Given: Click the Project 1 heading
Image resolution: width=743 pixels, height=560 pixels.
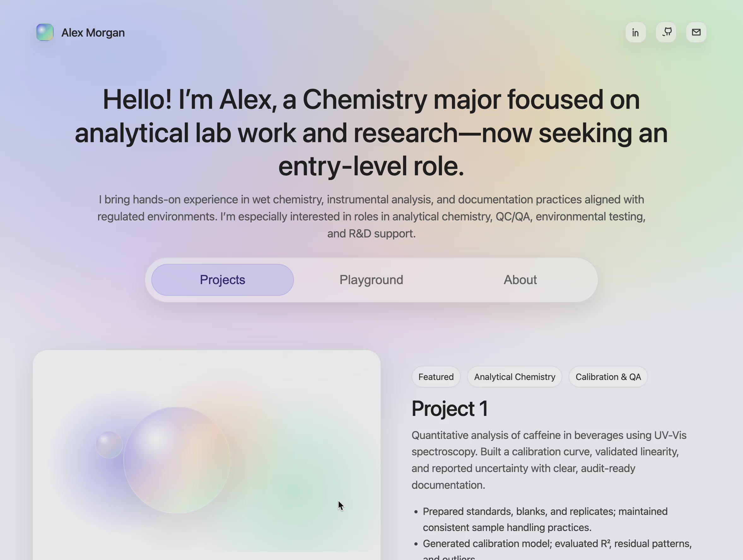Looking at the screenshot, I should point(450,408).
